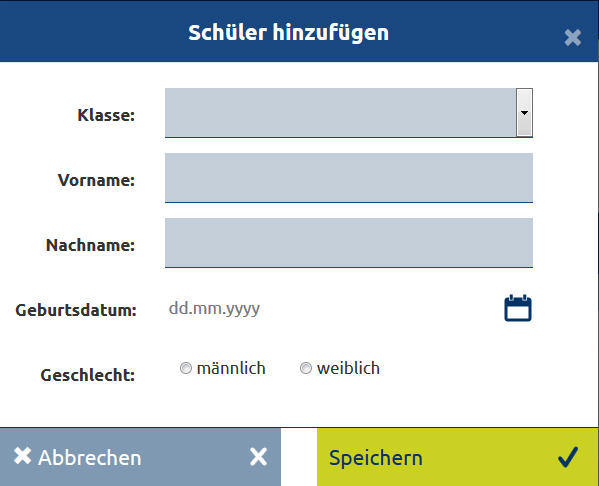The image size is (599, 486).
Task: Open the Klasse selection field
Action: pos(349,113)
